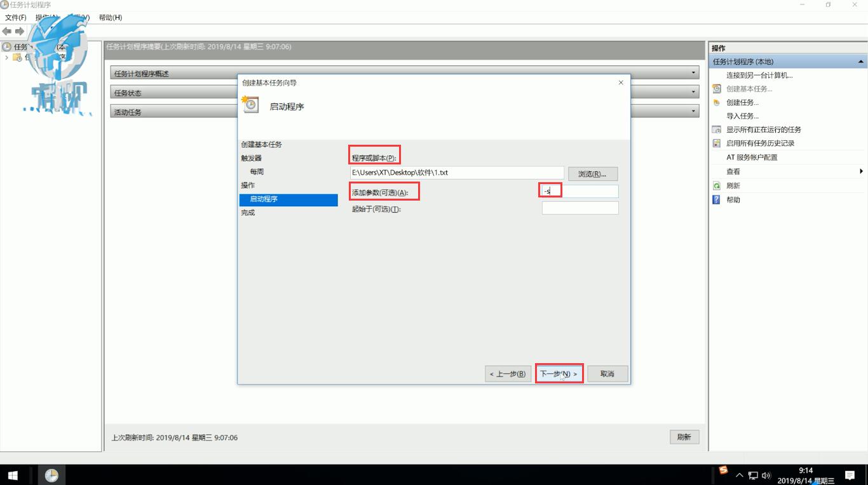
Task: Select the 操作 wizard step
Action: 248,185
